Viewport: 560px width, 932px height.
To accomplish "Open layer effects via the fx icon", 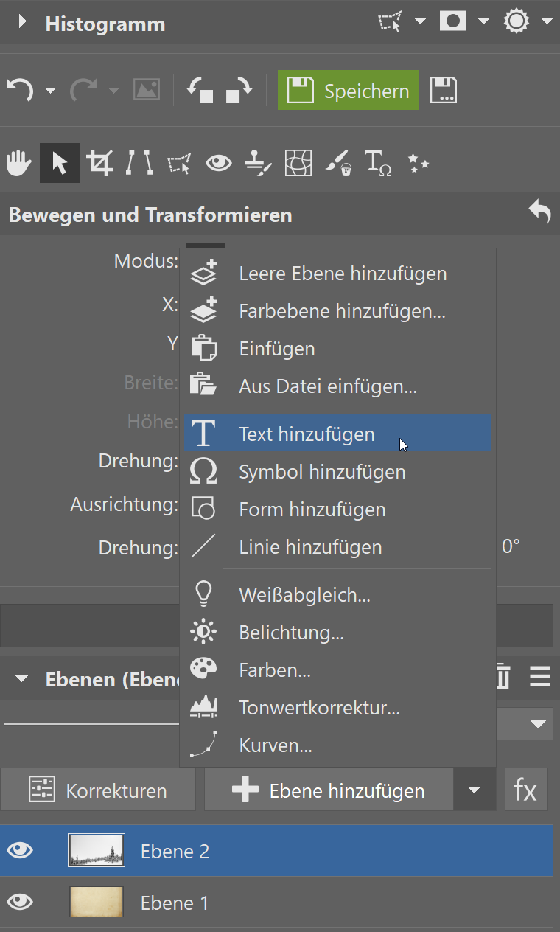I will pos(526,789).
